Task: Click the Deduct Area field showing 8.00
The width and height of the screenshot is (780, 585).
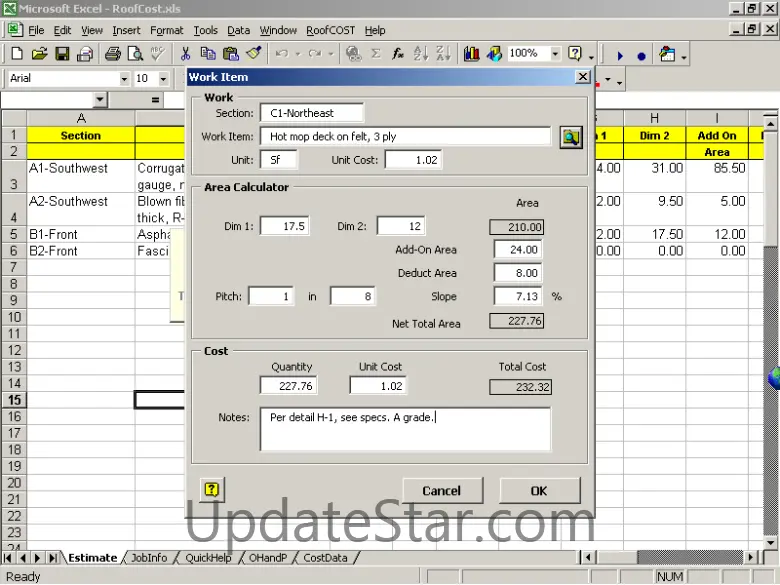Action: tap(517, 273)
